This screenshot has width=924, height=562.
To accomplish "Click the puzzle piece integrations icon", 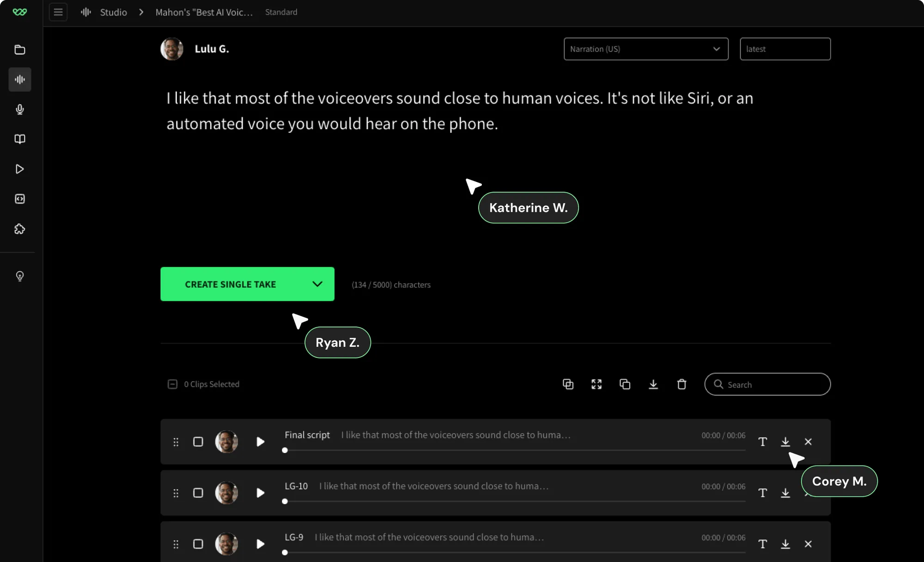I will pyautogui.click(x=19, y=229).
